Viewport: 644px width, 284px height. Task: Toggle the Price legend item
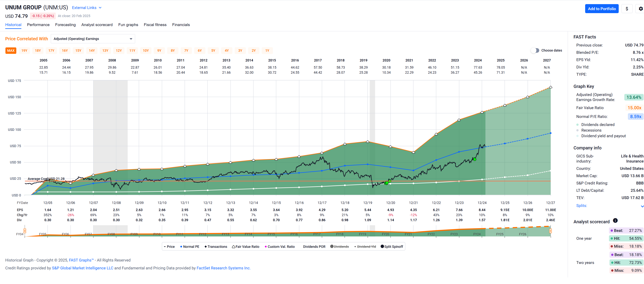(x=169, y=247)
